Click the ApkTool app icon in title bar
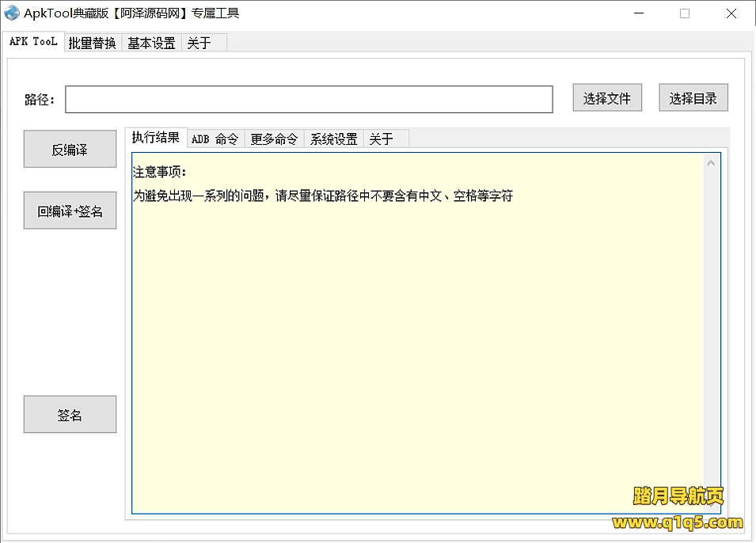756x543 pixels. (12, 13)
